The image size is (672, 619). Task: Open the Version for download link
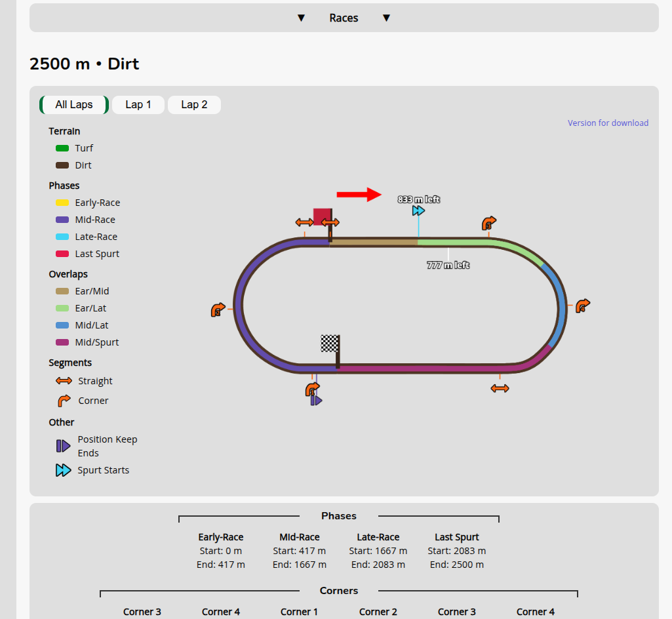pyautogui.click(x=608, y=123)
